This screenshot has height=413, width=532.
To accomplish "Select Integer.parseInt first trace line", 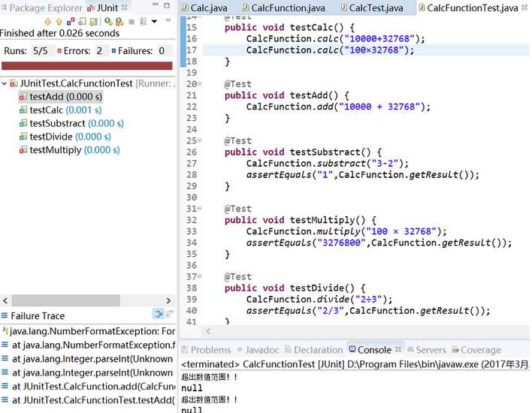I will pos(88,359).
